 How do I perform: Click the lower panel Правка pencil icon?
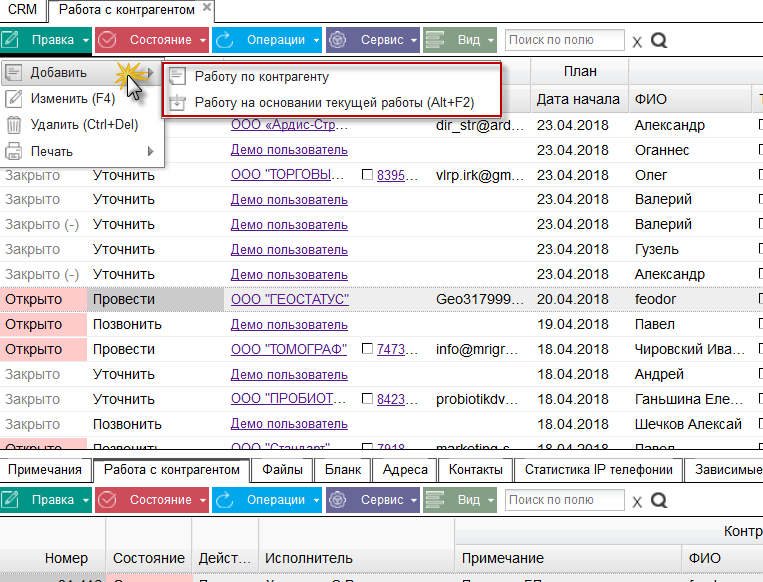point(10,500)
